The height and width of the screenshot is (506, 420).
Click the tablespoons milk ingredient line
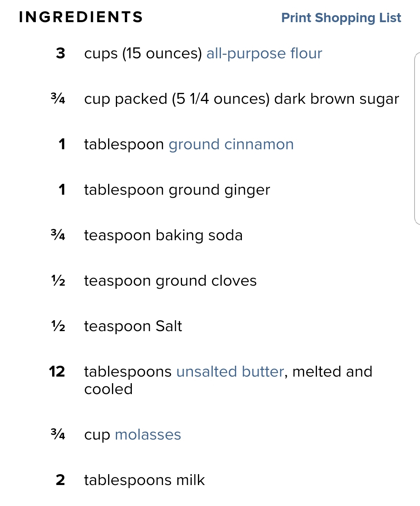[144, 480]
